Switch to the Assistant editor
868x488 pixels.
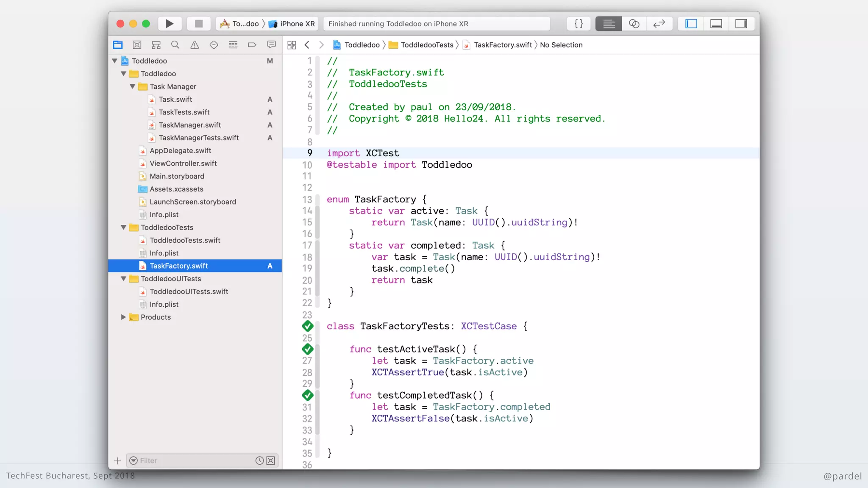634,24
